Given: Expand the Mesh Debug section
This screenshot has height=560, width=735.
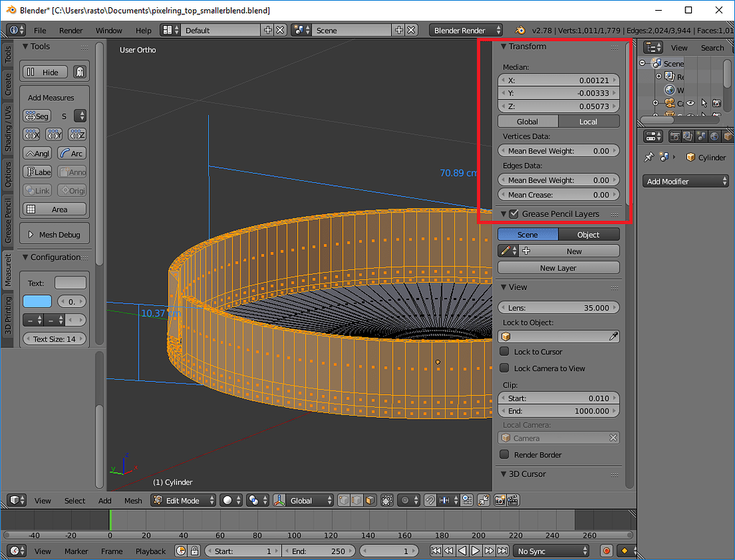Looking at the screenshot, I should coord(31,235).
